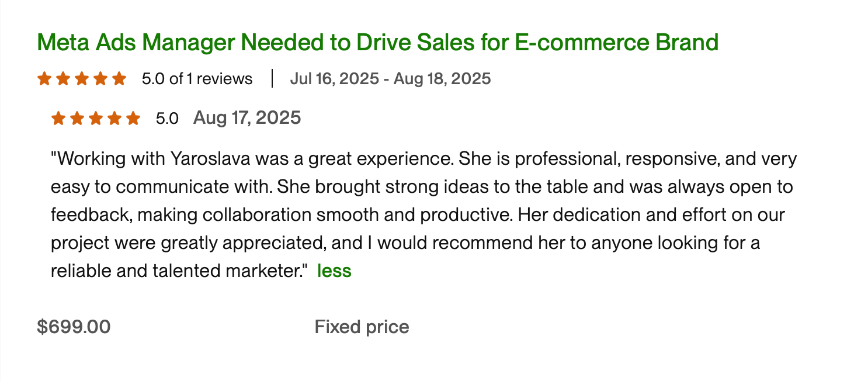The image size is (868, 381).
Task: Click the fourth star beside the Aug 17 review
Action: coord(114,119)
